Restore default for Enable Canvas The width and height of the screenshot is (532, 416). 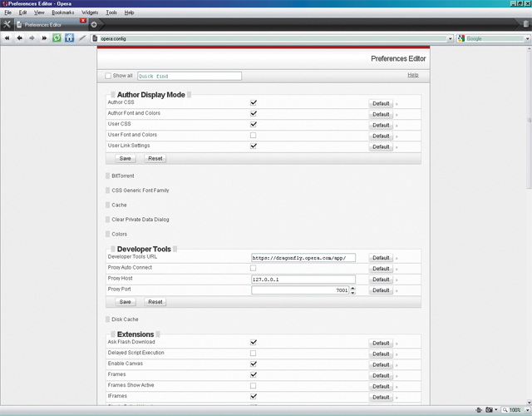click(x=381, y=364)
